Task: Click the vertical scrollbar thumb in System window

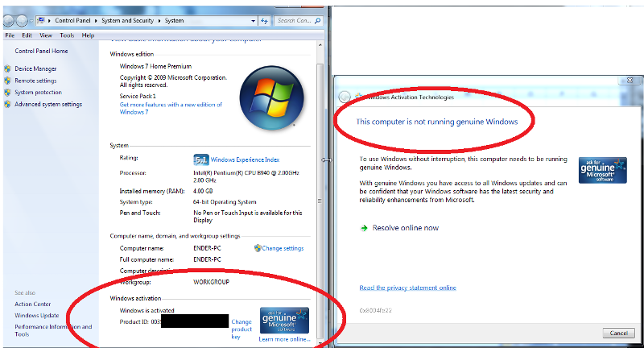Action: (320, 201)
